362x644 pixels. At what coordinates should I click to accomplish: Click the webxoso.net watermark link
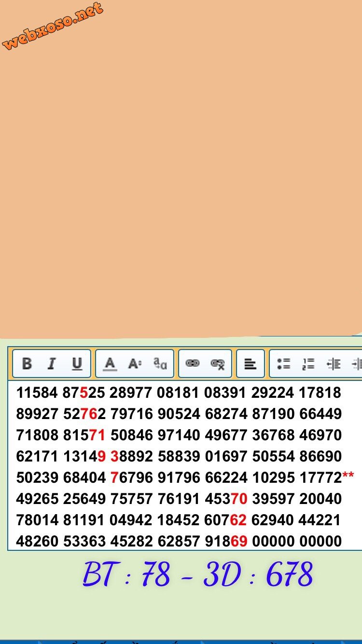point(53,26)
